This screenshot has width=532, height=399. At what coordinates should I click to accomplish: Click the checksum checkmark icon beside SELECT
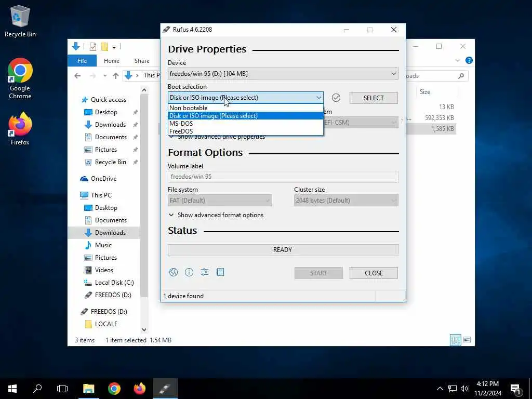336,98
